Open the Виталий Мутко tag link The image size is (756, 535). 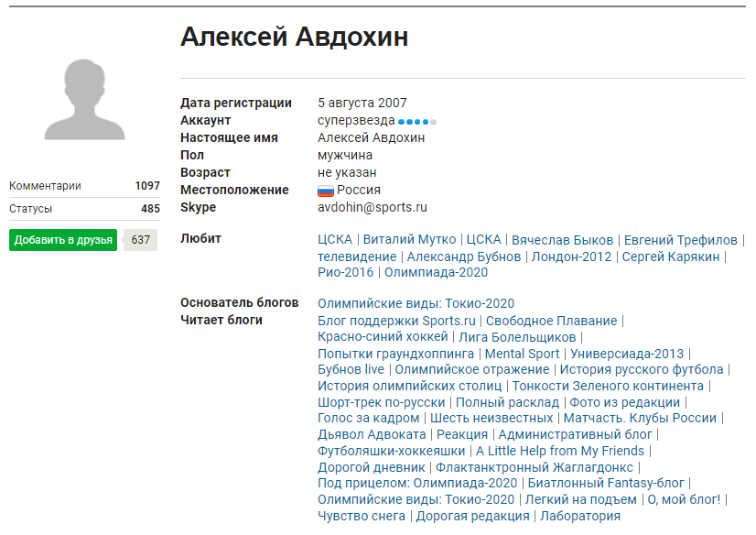(x=409, y=239)
